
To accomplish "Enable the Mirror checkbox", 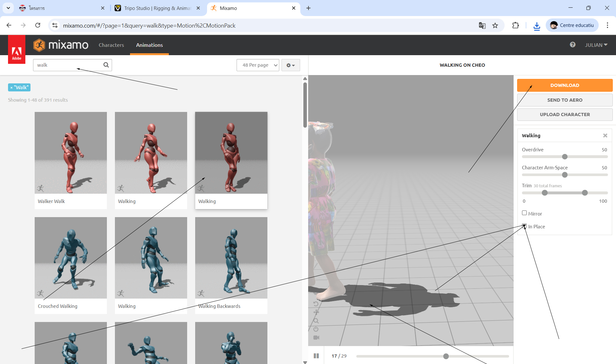I will 524,213.
